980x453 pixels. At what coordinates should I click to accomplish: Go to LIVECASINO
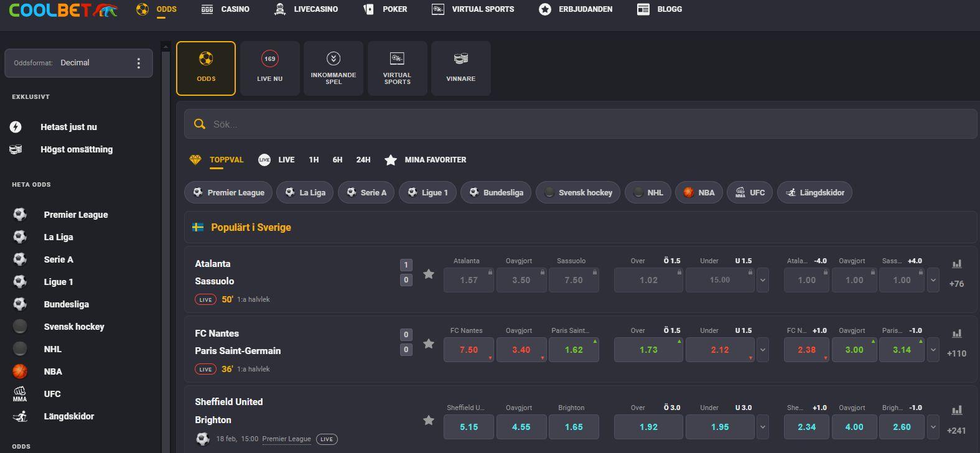(x=306, y=9)
